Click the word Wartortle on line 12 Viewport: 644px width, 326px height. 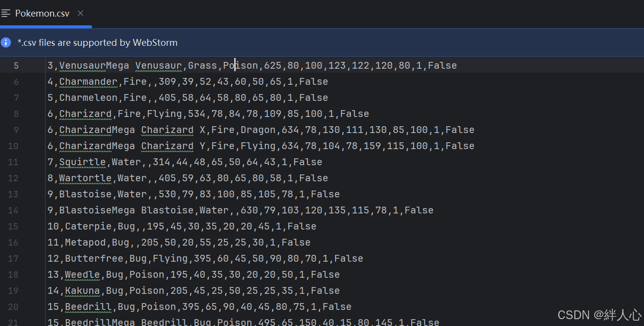tap(85, 178)
